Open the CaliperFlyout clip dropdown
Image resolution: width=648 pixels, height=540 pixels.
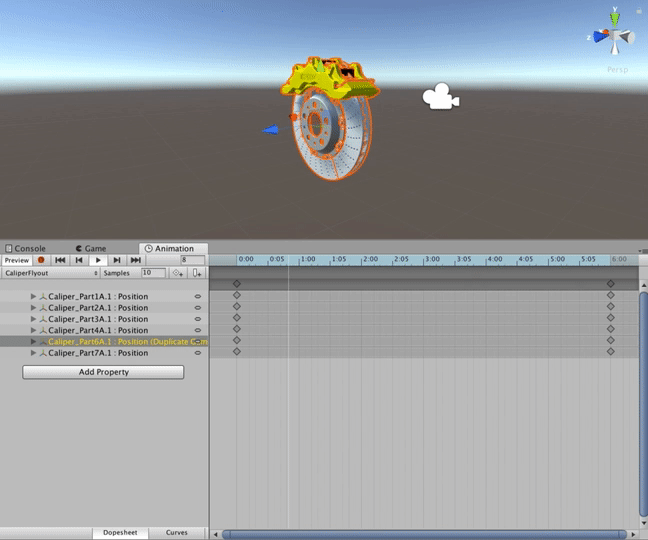pyautogui.click(x=50, y=273)
